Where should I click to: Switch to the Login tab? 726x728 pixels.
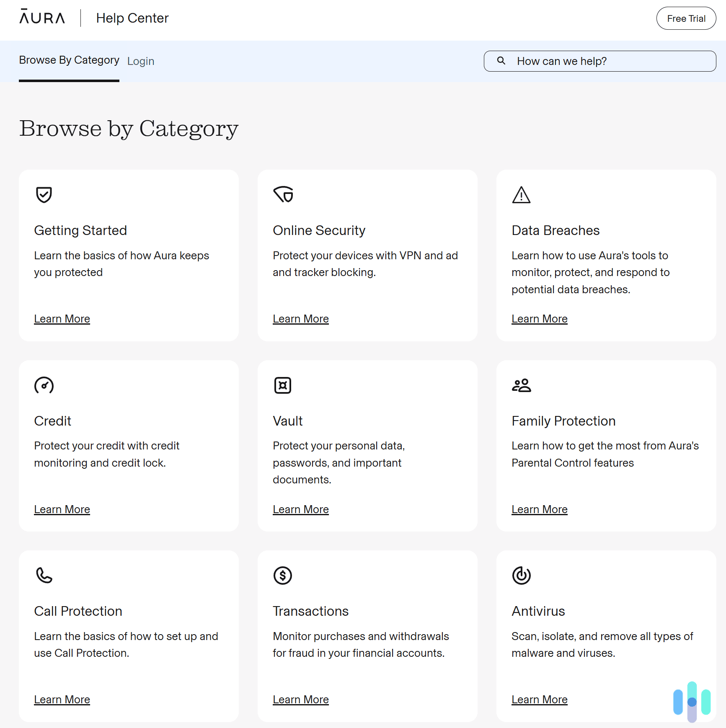point(141,61)
